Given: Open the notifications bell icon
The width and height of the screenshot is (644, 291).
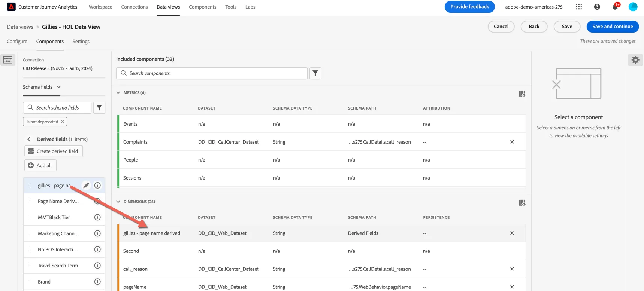Looking at the screenshot, I should click(615, 7).
